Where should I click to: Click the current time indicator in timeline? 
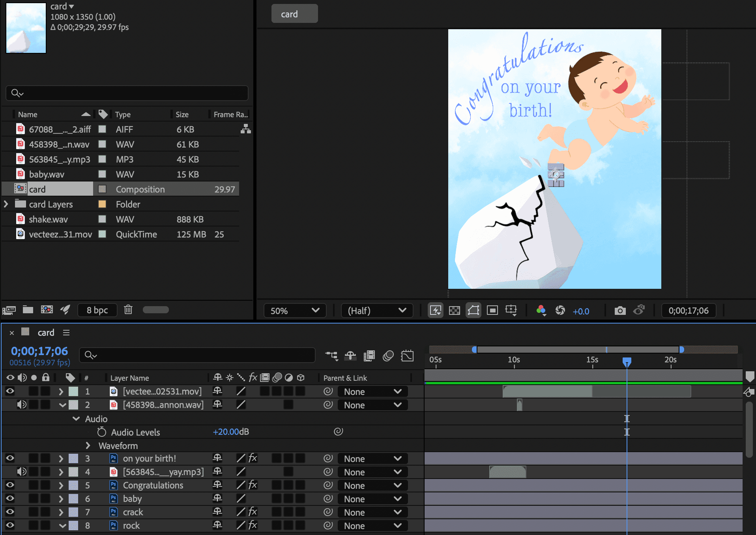pyautogui.click(x=627, y=361)
